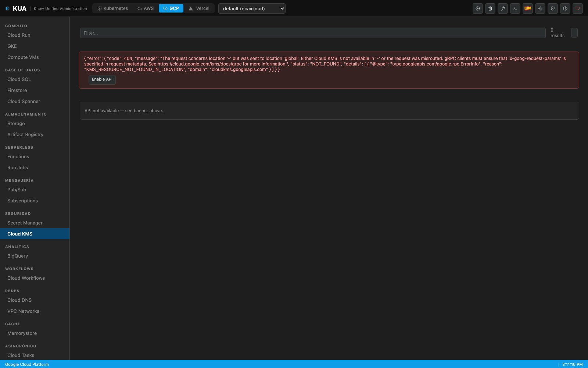Click the KUA logo icon

[7, 8]
